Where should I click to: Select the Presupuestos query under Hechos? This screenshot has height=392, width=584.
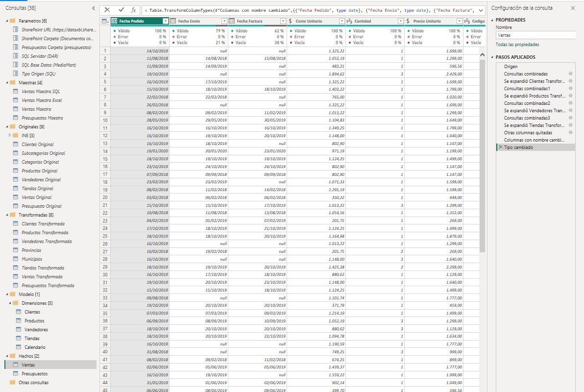[34, 373]
